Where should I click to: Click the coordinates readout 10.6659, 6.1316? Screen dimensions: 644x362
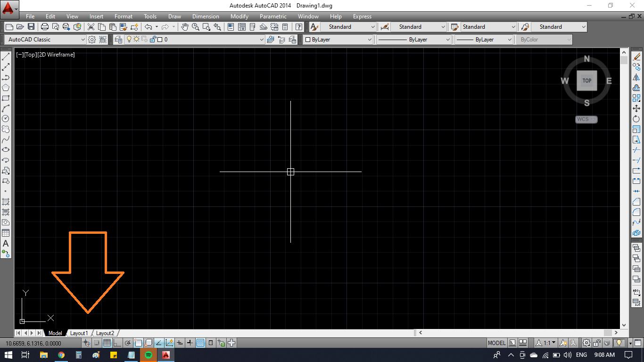click(x=33, y=343)
